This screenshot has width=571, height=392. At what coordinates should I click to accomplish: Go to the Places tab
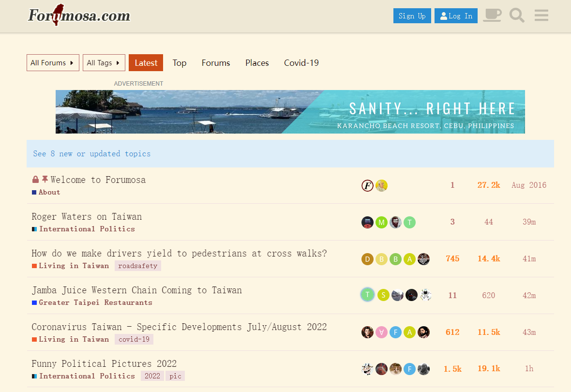(257, 63)
